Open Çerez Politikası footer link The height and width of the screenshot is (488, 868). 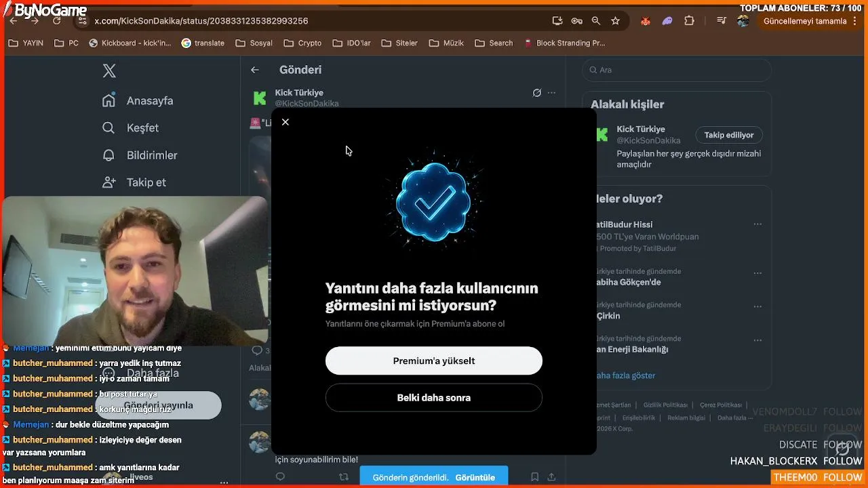point(721,405)
